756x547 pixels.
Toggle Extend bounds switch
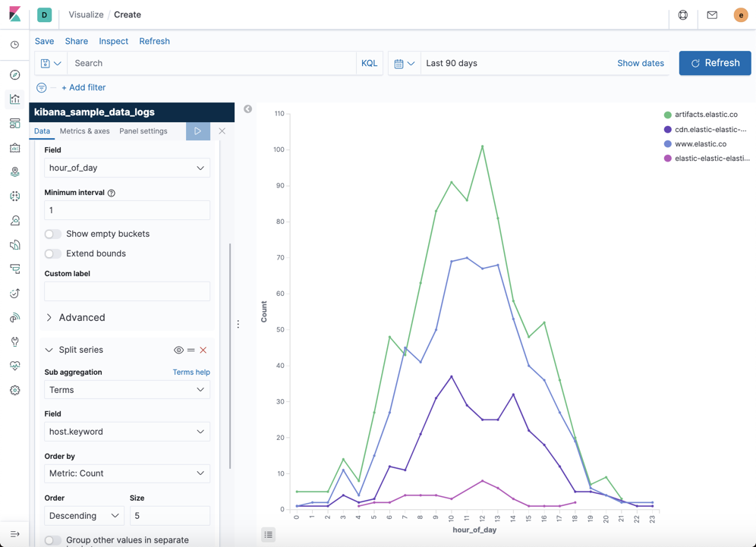coord(53,253)
